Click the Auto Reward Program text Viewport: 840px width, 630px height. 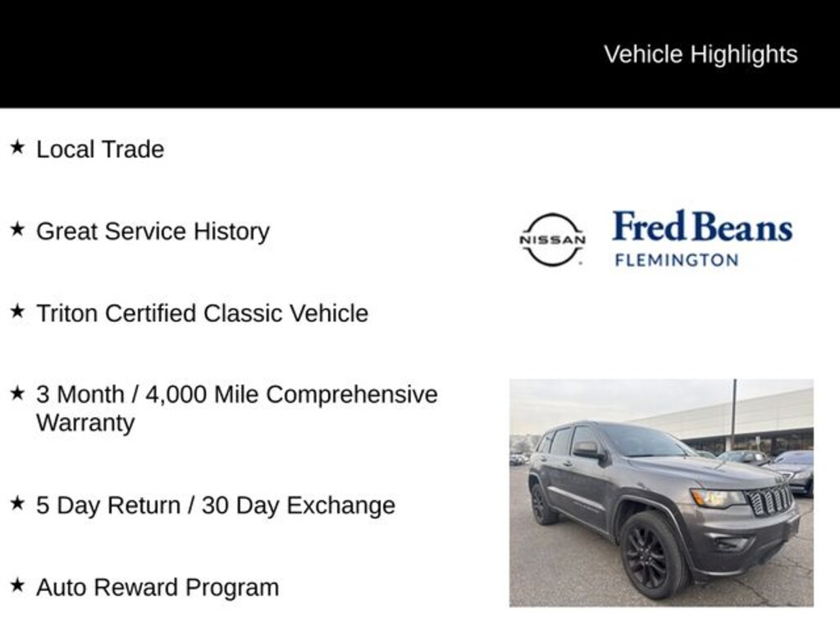coord(157,587)
